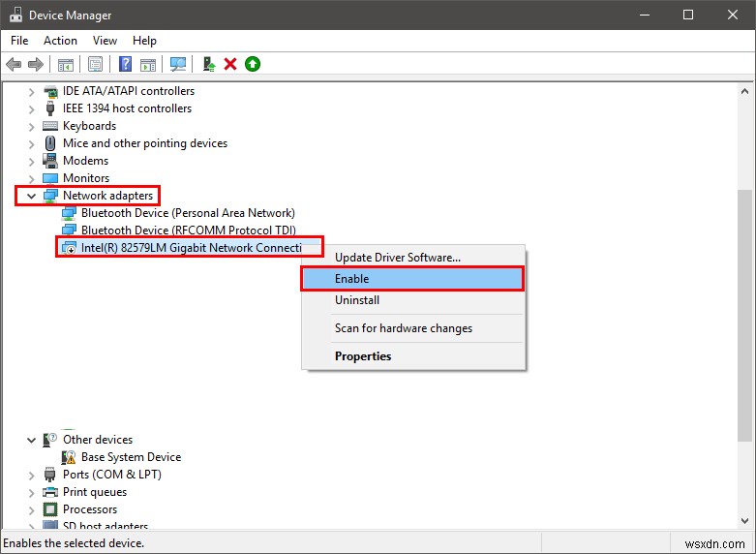Click the Properties sheet toolbar icon
Viewport: 756px width, 554px height.
coord(96,64)
